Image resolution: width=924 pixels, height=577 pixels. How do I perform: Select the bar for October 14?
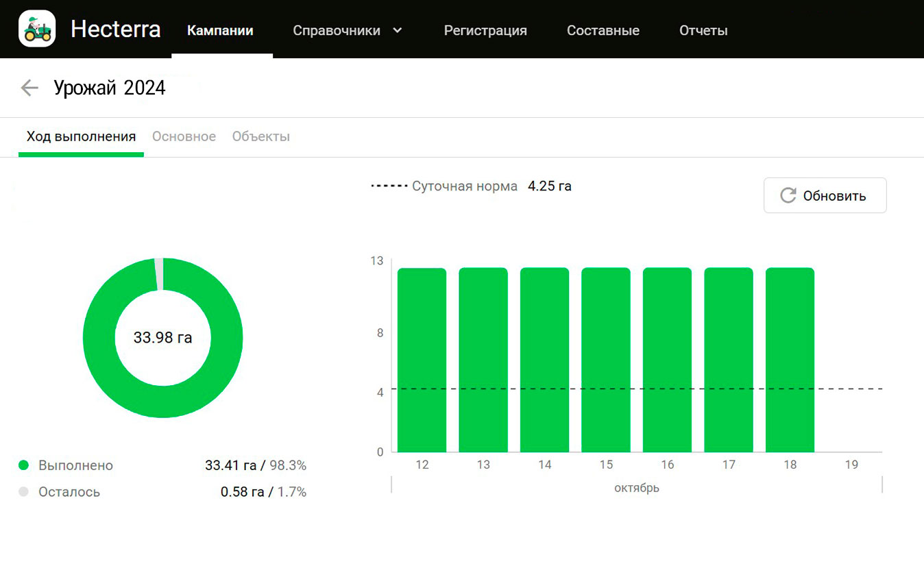coord(545,360)
